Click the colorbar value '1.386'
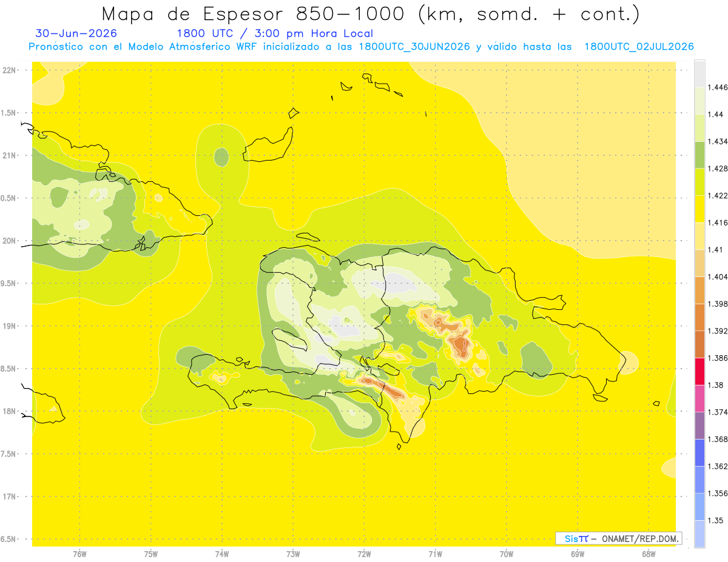The height and width of the screenshot is (562, 728). (719, 358)
